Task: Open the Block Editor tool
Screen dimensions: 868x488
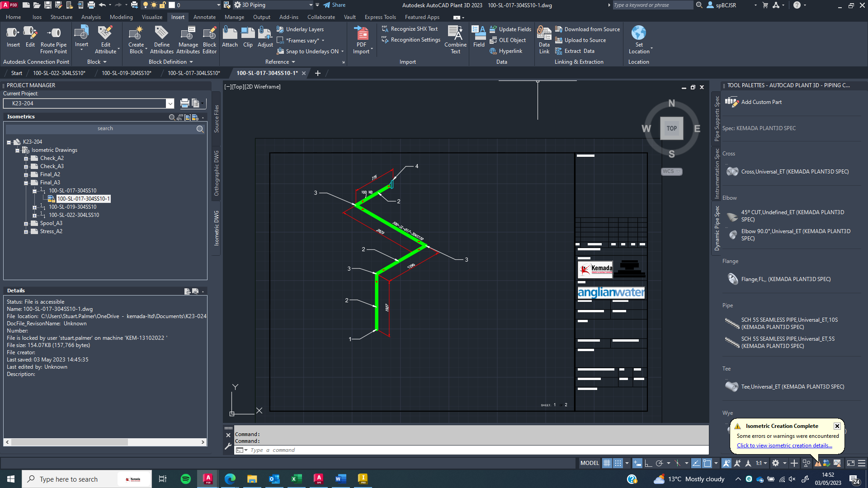Action: 209,39
